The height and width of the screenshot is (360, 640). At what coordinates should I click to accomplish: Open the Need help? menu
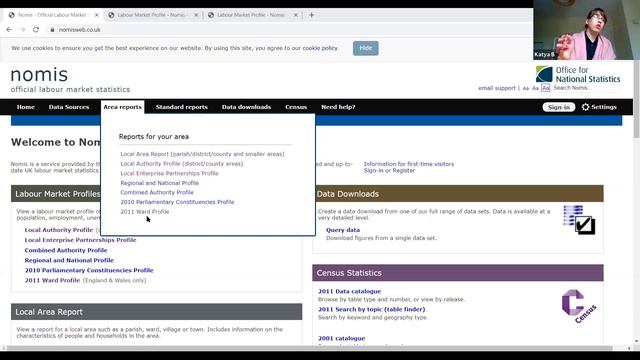(338, 107)
